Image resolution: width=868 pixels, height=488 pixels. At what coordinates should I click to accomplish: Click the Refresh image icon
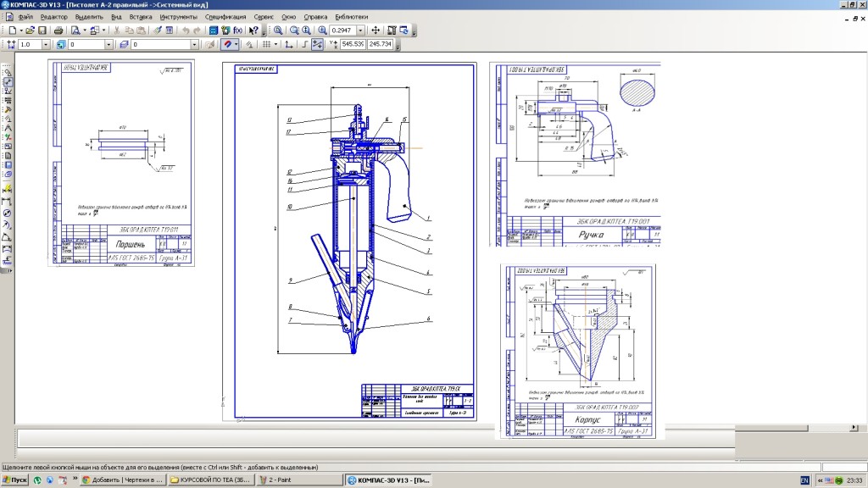point(404,30)
